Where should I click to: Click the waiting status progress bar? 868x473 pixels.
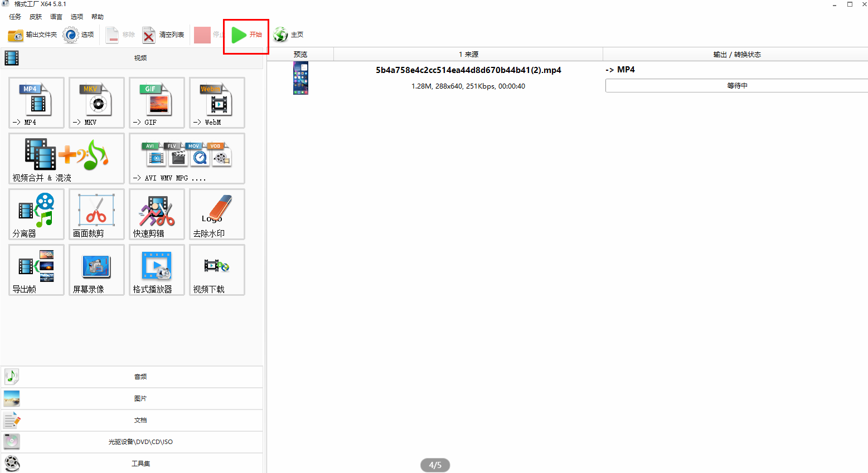click(x=736, y=86)
